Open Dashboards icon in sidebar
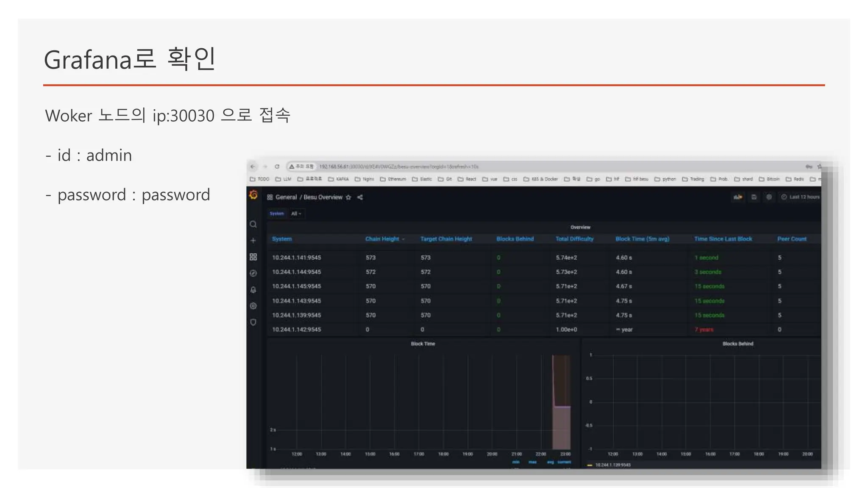The image size is (868, 488). 253,257
